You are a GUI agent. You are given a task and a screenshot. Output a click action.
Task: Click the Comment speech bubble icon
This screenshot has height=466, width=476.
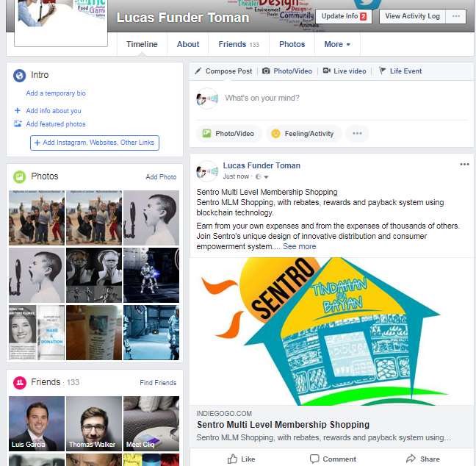pos(314,459)
